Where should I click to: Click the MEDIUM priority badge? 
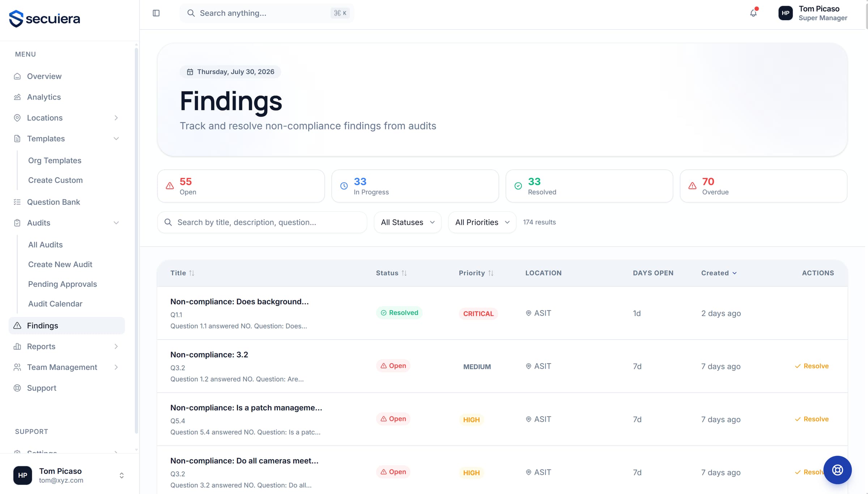click(477, 367)
